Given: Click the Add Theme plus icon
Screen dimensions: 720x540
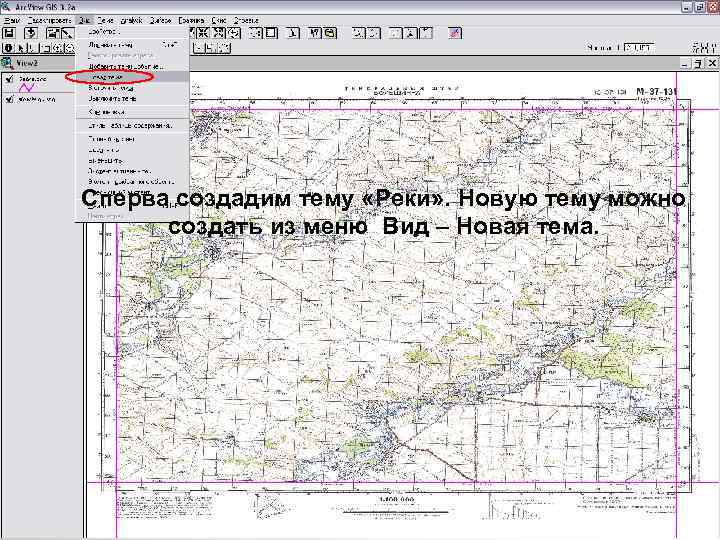Looking at the screenshot, I should [x=31, y=33].
